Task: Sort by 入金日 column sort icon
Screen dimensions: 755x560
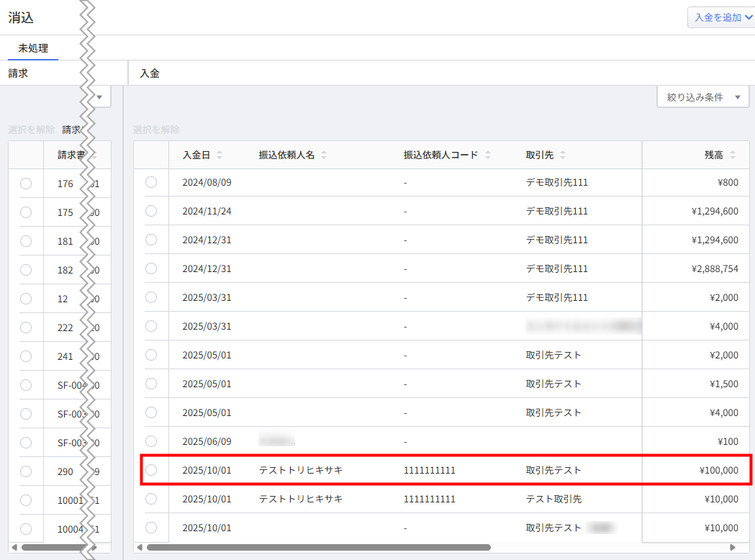Action: tap(220, 155)
